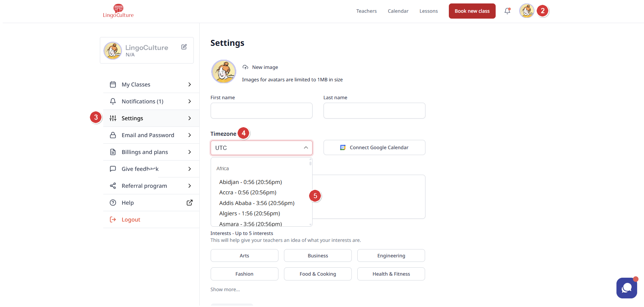Toggle the Health & Fitness interest
This screenshot has height=307, width=644.
(391, 274)
